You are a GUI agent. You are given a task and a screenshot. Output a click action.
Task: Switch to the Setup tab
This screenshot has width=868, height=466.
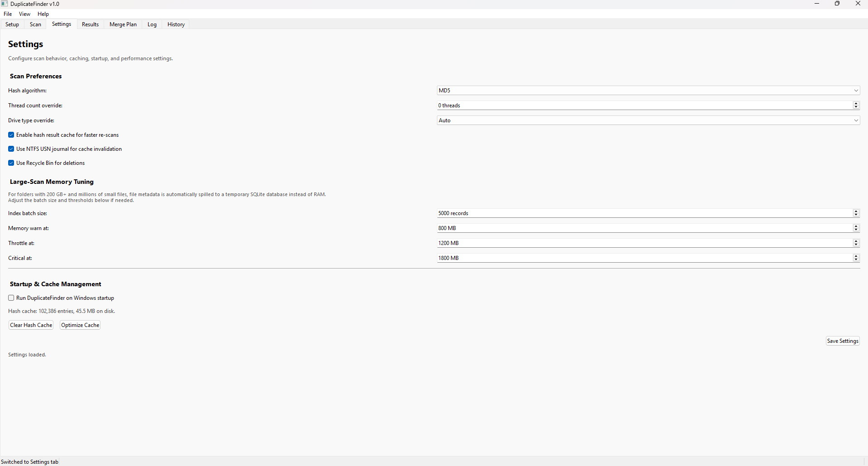pos(12,24)
